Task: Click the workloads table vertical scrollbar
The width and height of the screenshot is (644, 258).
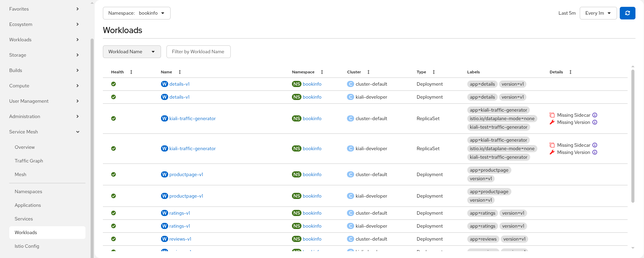Action: click(x=633, y=137)
